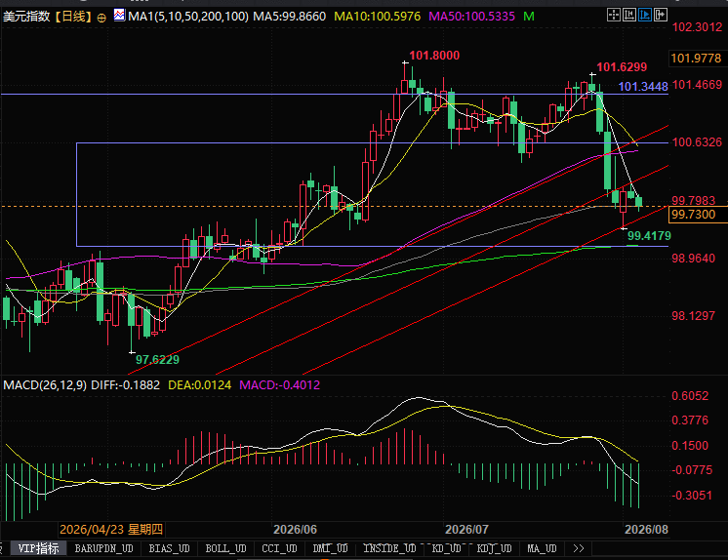Click the 98.9640 price axis value
728x560 pixels.
(x=694, y=259)
